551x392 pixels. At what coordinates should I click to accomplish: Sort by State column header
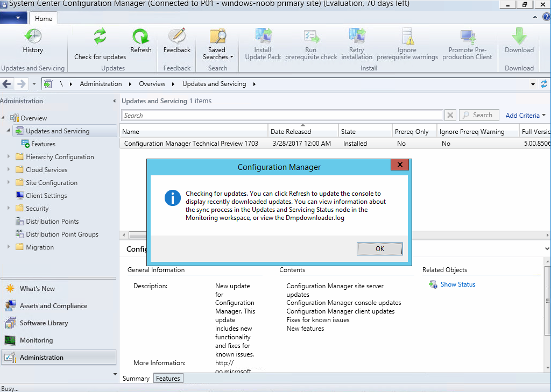point(365,131)
